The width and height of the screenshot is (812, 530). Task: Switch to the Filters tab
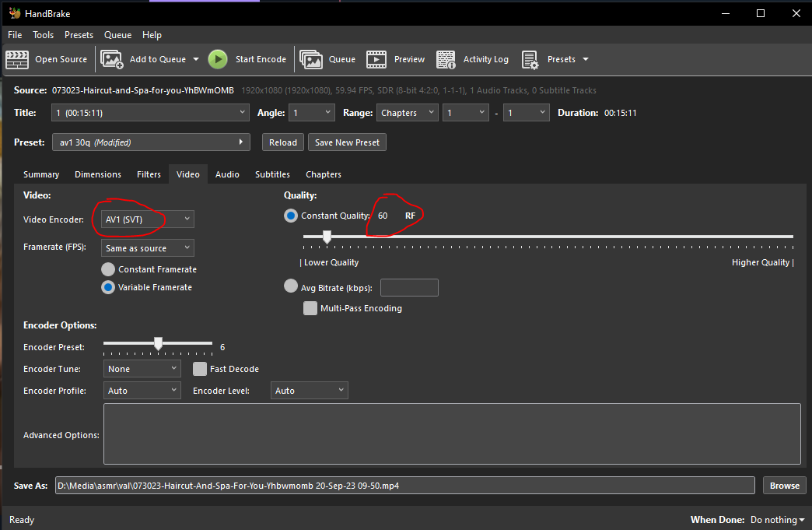click(149, 174)
